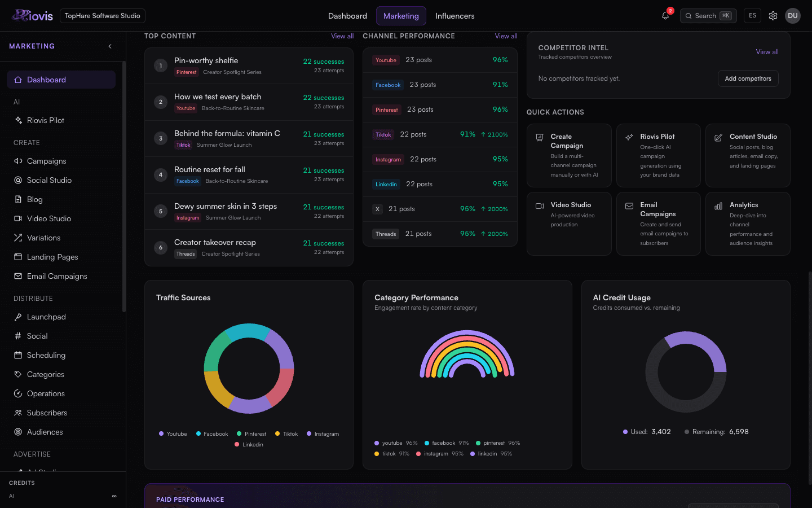This screenshot has width=812, height=508.
Task: Click the X channel performance tag
Action: point(377,209)
